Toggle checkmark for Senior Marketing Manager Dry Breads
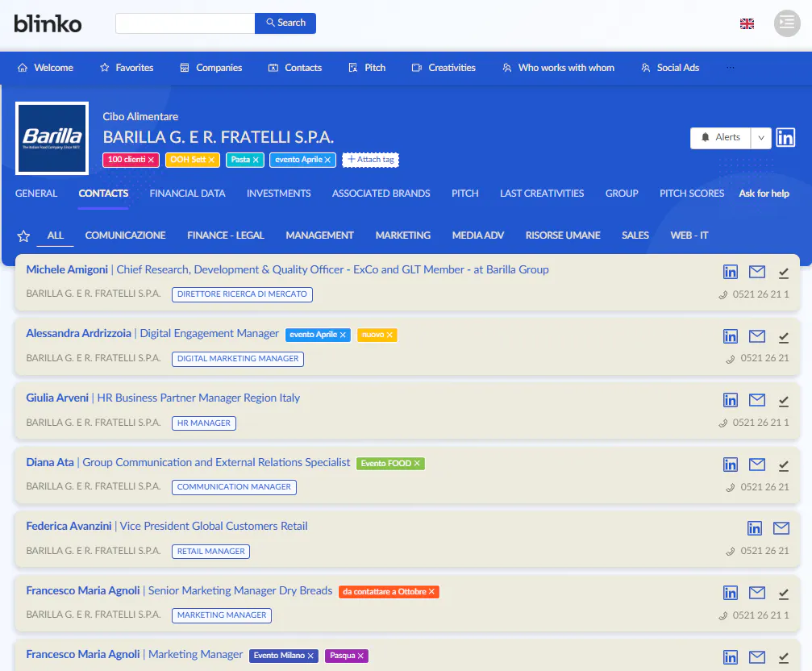Image resolution: width=812 pixels, height=671 pixels. tap(784, 594)
